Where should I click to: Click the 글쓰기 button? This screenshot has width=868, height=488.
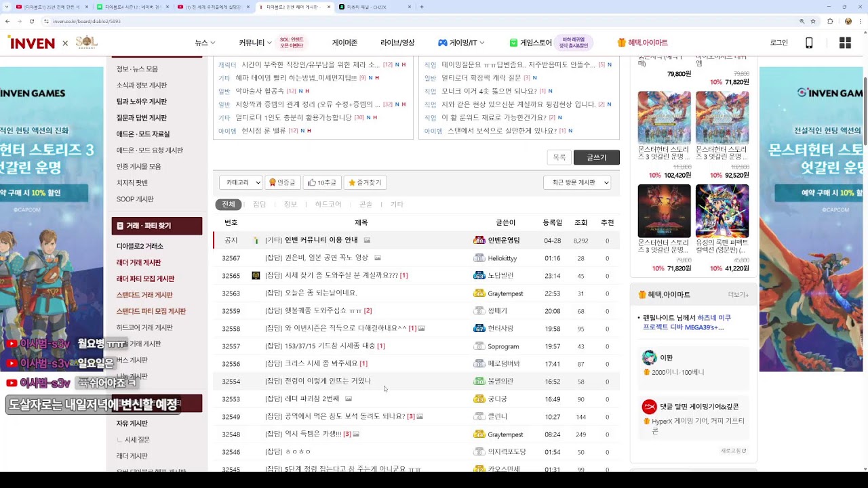coord(597,157)
